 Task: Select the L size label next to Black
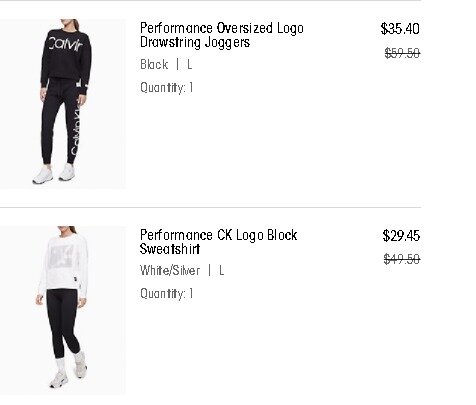click(x=189, y=64)
